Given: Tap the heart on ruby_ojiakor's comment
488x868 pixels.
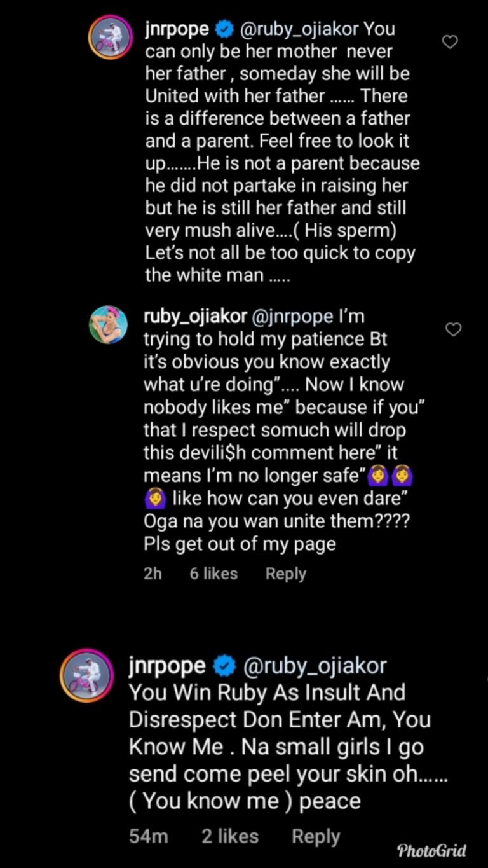Looking at the screenshot, I should [452, 329].
